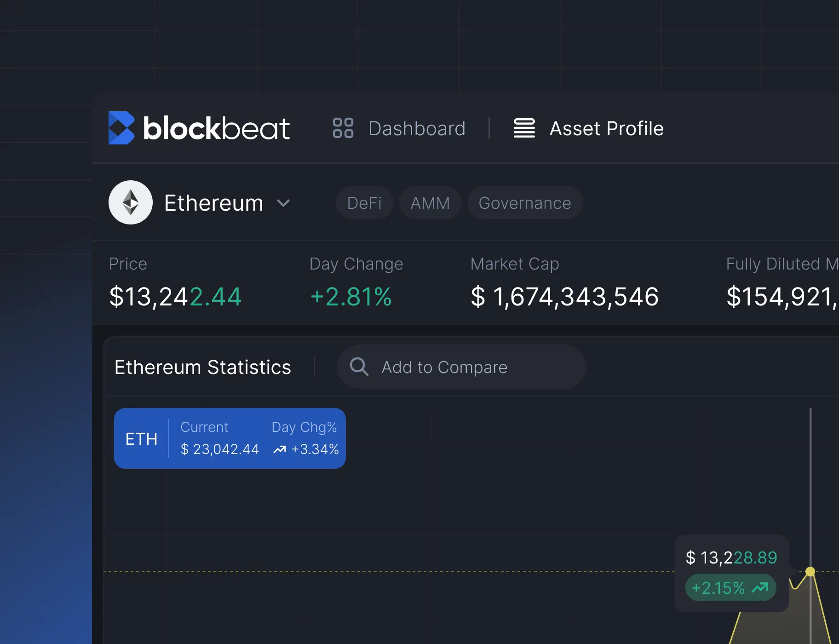The width and height of the screenshot is (839, 644).
Task: Click the $ 13,228.89 tooltip price
Action: click(x=731, y=558)
